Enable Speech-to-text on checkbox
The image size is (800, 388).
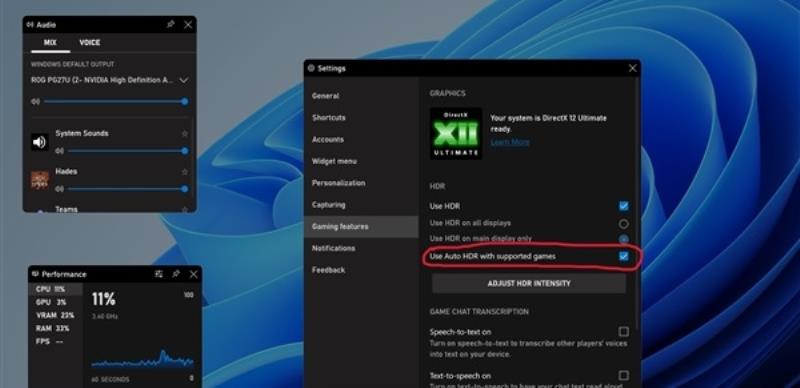click(x=623, y=332)
